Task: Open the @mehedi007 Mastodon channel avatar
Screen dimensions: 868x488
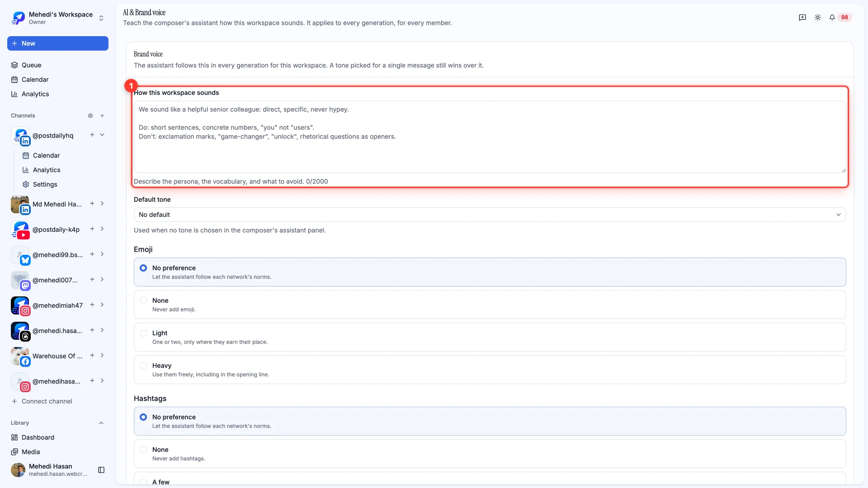Action: 20,280
